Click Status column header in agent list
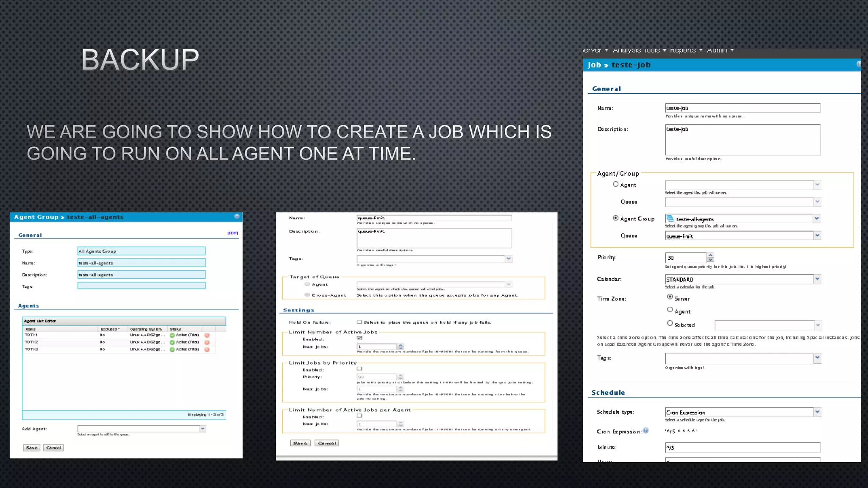The width and height of the screenshot is (868, 488). tap(185, 329)
